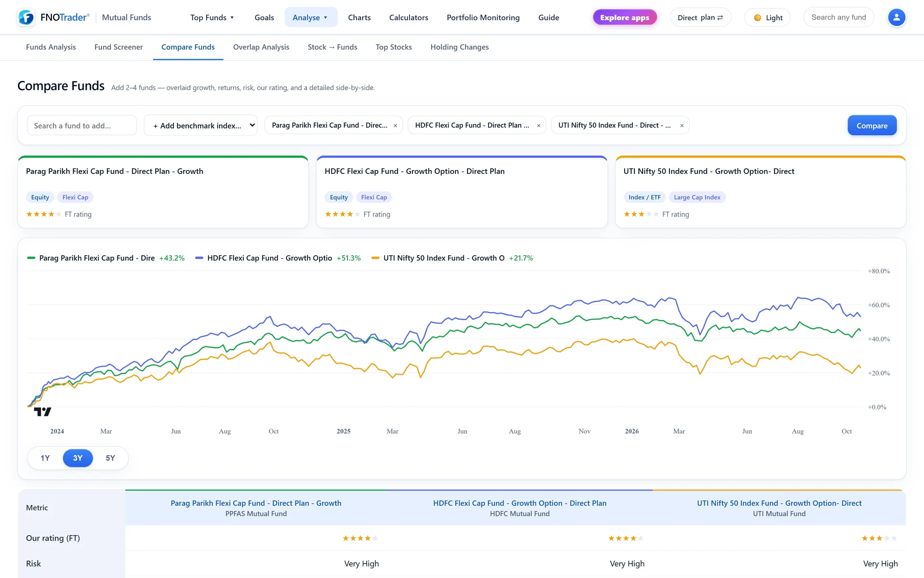Switch to the Fund Screener tab
This screenshot has height=578, width=924.
point(118,47)
